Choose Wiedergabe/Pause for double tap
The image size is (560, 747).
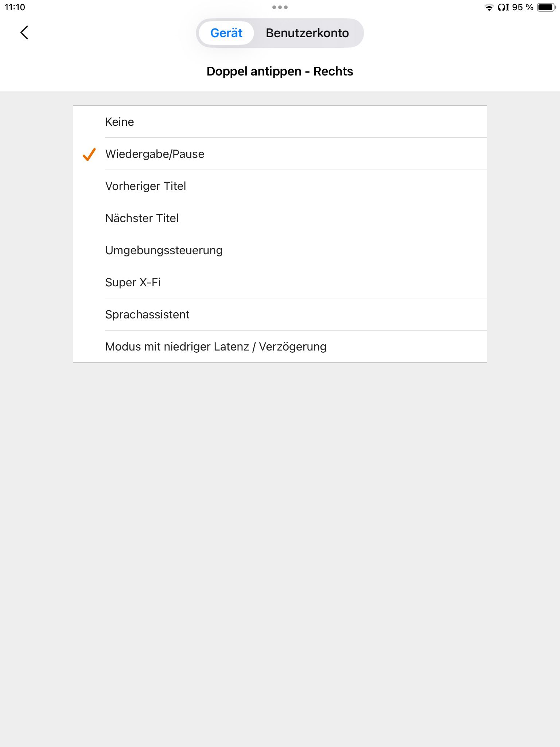click(x=155, y=154)
